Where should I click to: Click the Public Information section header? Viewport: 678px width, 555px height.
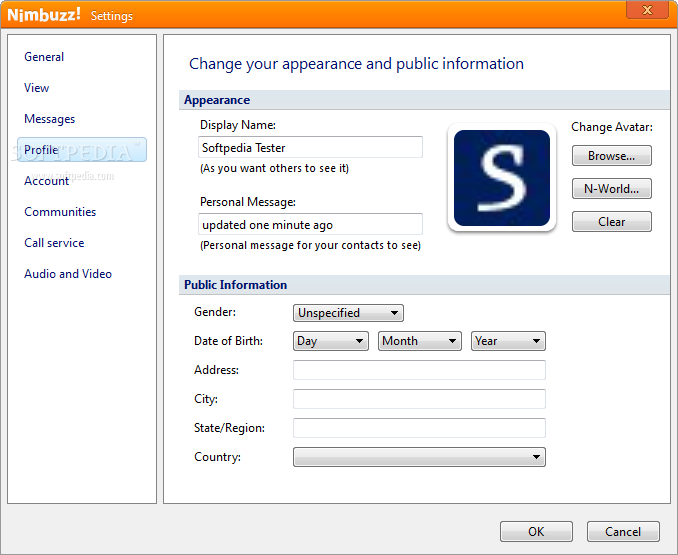pyautogui.click(x=235, y=285)
